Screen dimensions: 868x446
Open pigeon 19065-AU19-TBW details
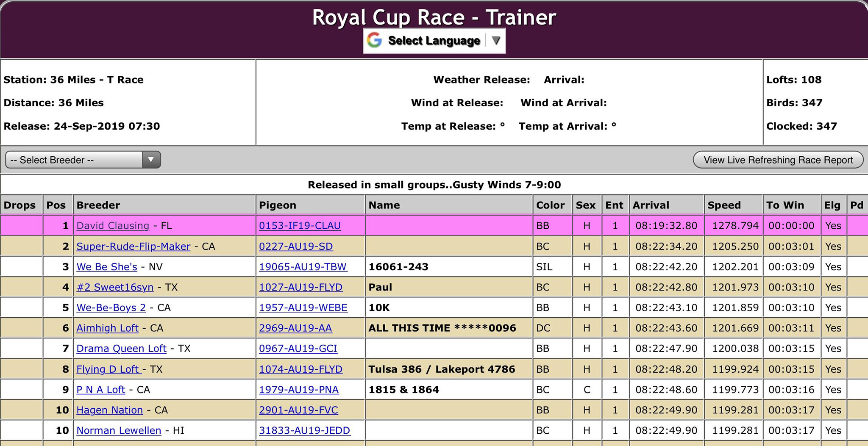(x=303, y=267)
